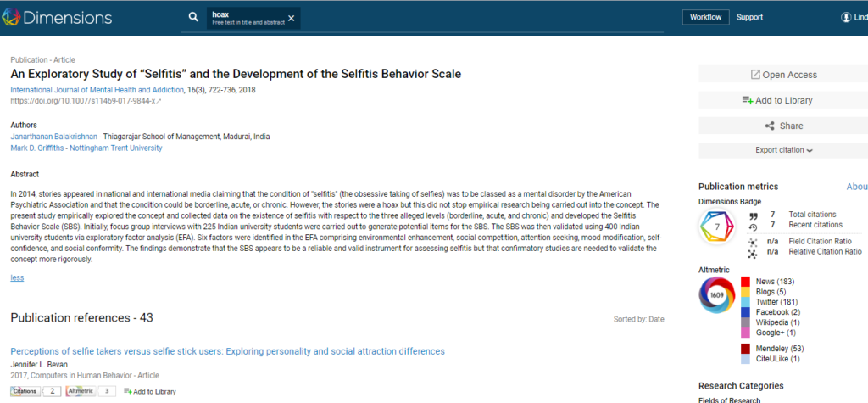Click the search magnifier icon
This screenshot has height=403, width=868.
pyautogui.click(x=194, y=17)
